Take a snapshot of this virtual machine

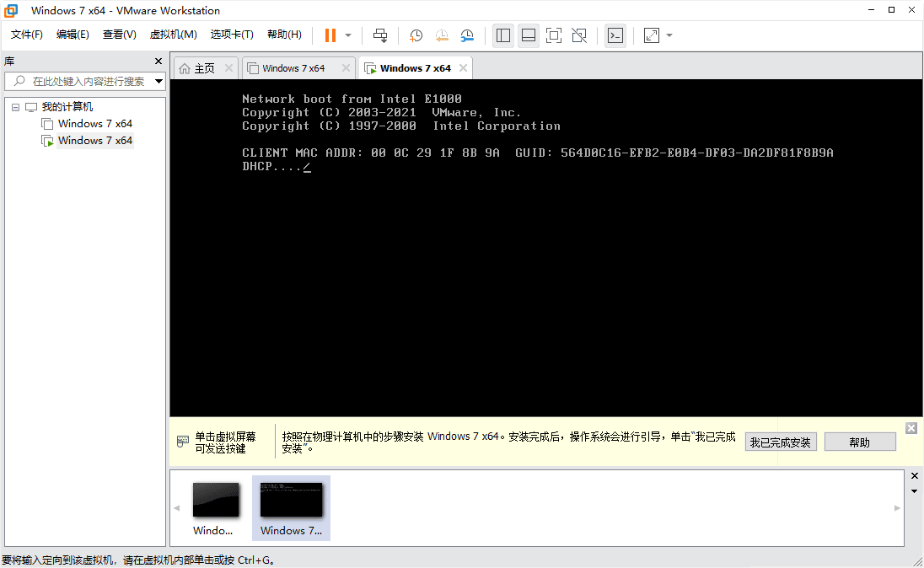416,35
